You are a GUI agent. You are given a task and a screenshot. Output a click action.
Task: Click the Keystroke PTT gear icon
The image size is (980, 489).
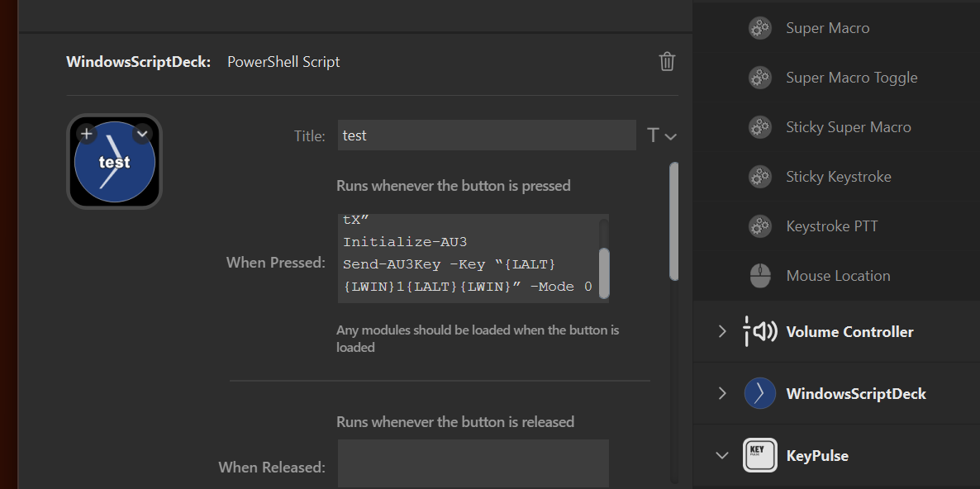(x=759, y=226)
